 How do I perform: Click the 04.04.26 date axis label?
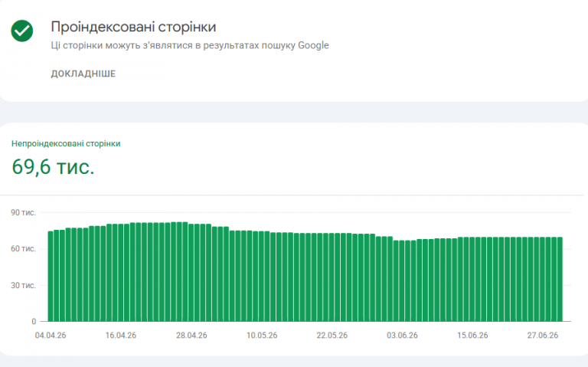coord(51,336)
